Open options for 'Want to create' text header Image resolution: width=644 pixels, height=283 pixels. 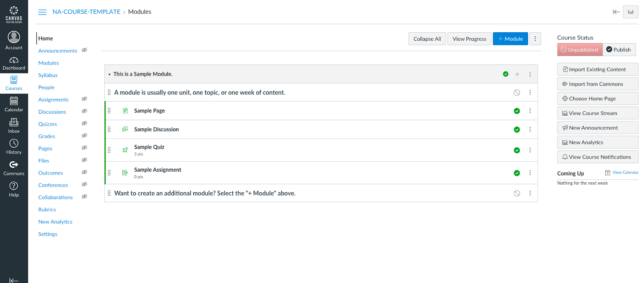coord(530,194)
